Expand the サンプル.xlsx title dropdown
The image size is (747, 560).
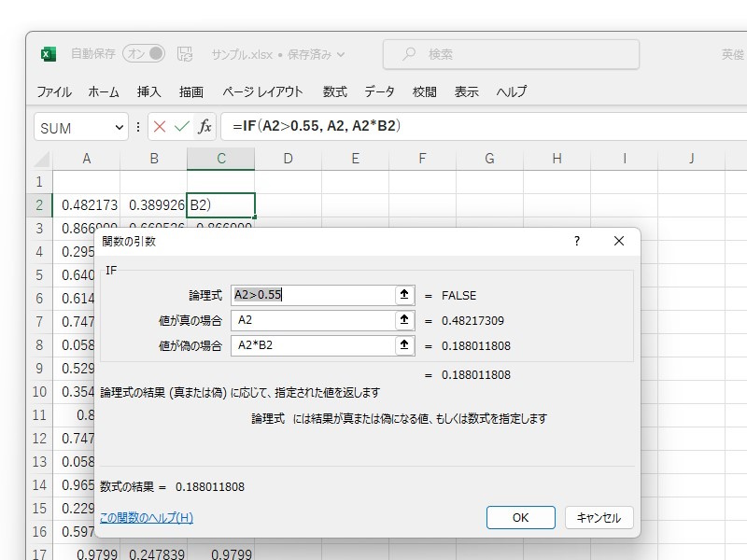point(339,54)
